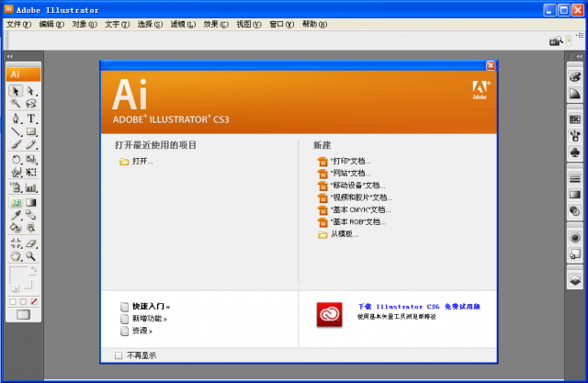Click the Stroke color box
Screen dimensions: 588x383
[28, 286]
